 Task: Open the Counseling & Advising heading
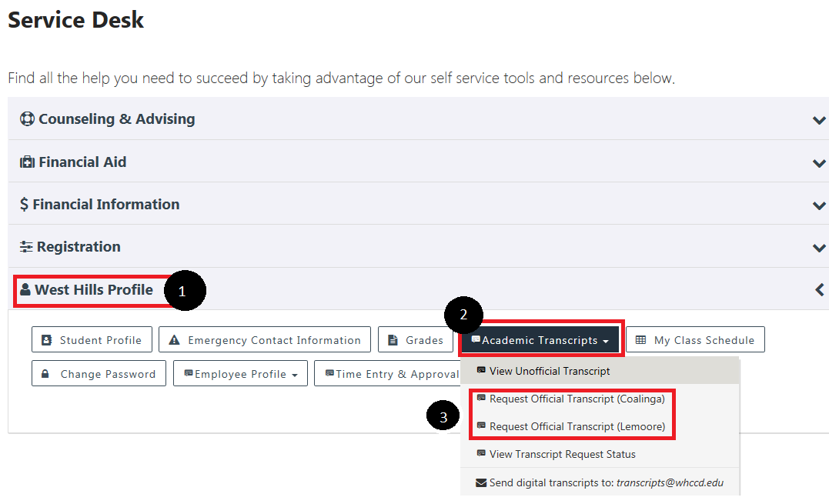[x=116, y=118]
